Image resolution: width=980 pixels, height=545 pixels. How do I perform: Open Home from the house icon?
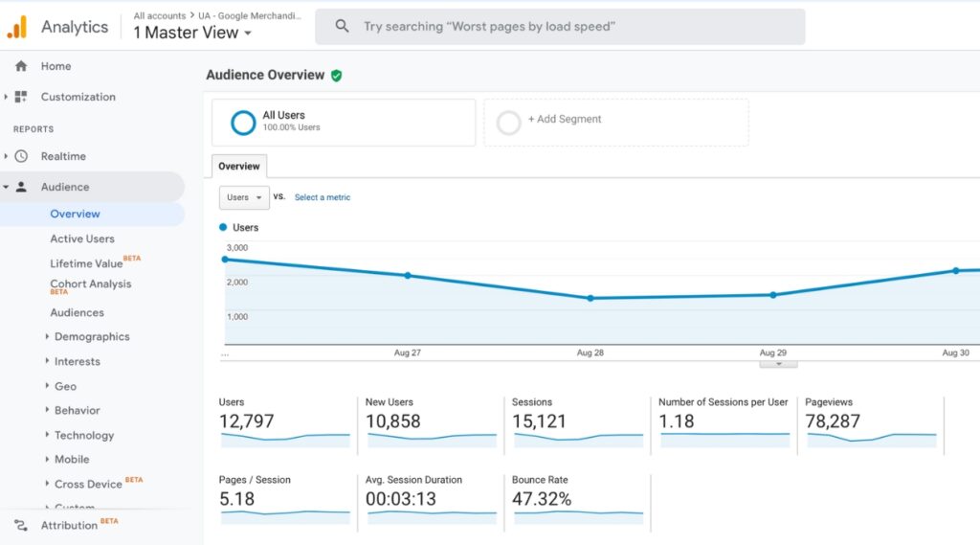[x=21, y=66]
